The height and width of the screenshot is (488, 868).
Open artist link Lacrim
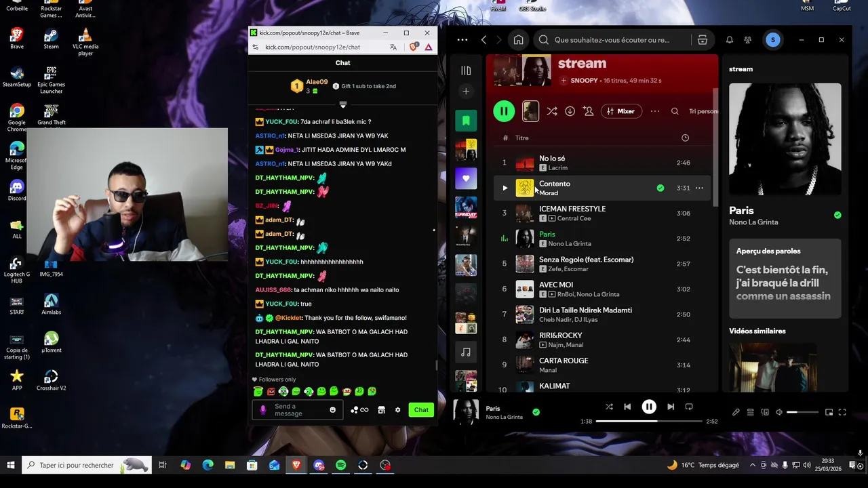(x=558, y=167)
